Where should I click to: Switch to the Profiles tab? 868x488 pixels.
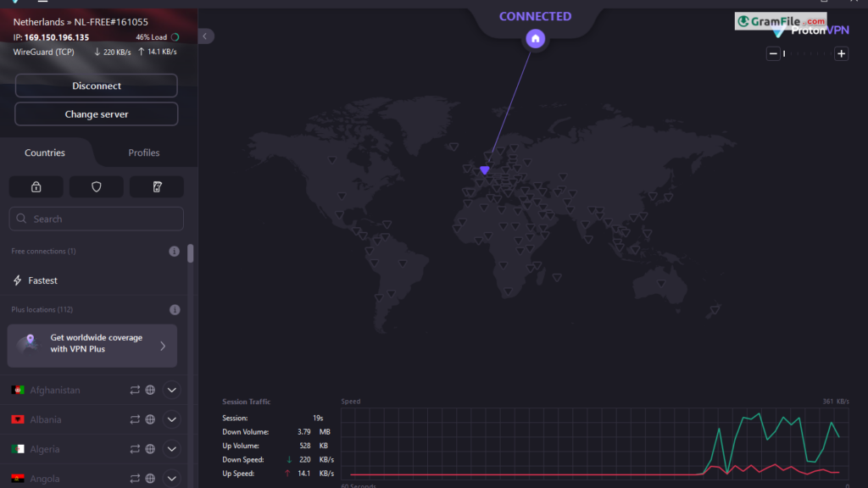[x=144, y=153]
